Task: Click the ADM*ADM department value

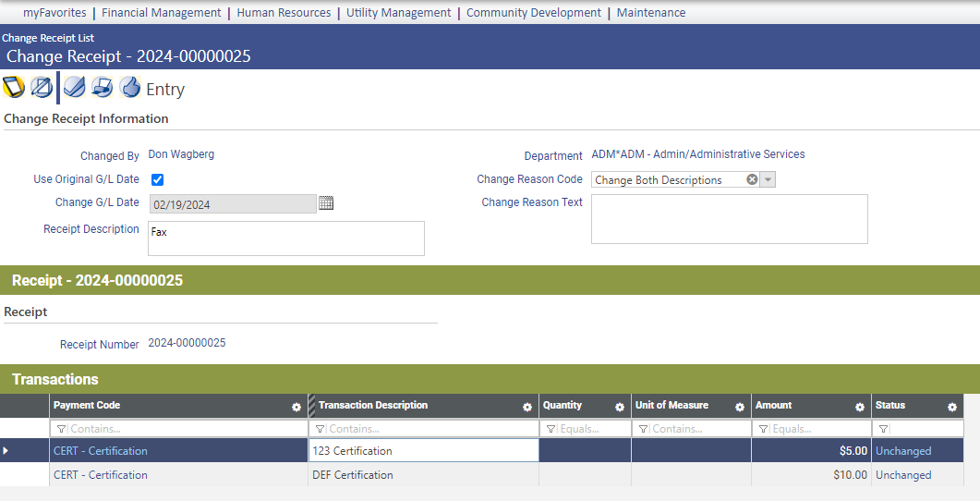Action: point(698,154)
